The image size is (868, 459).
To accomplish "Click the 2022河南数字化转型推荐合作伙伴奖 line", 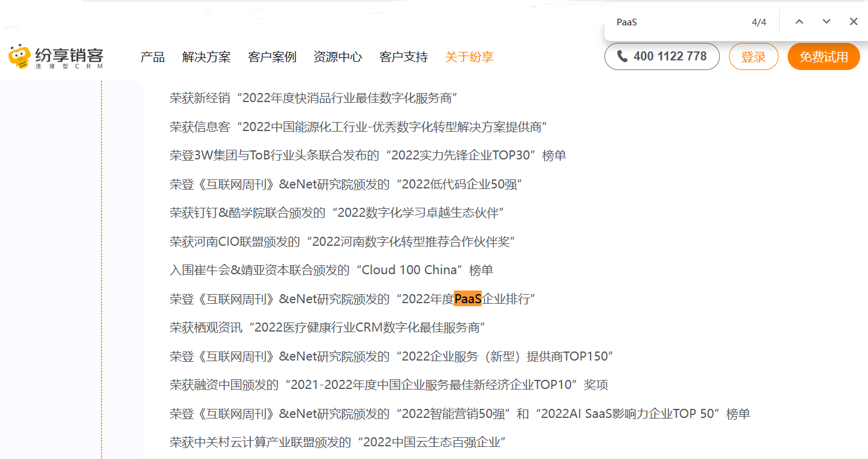I will point(342,242).
